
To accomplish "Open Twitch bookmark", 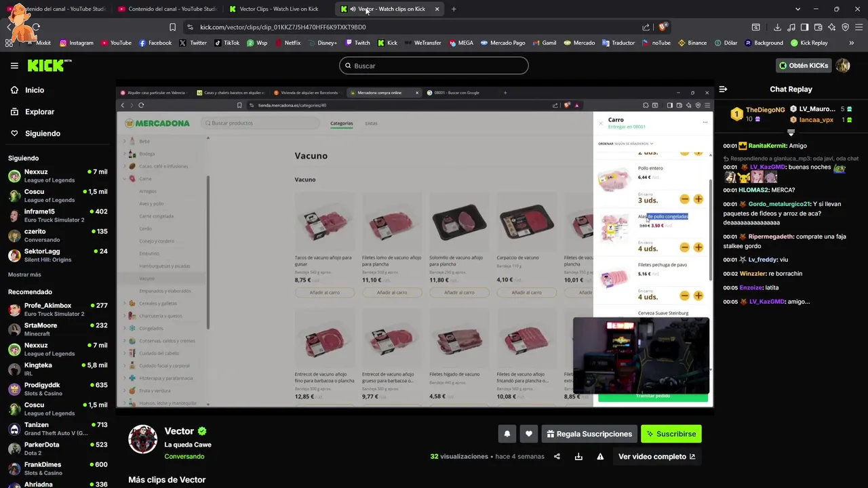I will (x=357, y=43).
